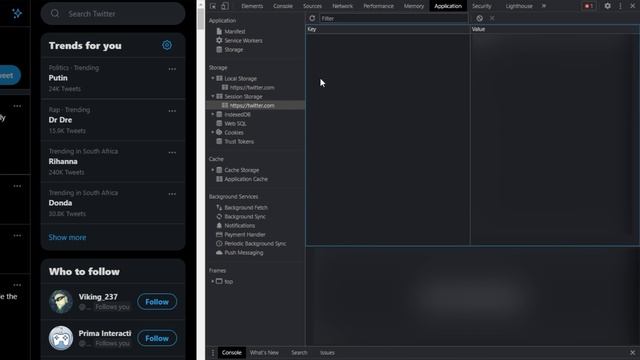Click the Search Twitter input field
The image size is (640, 360).
113,13
